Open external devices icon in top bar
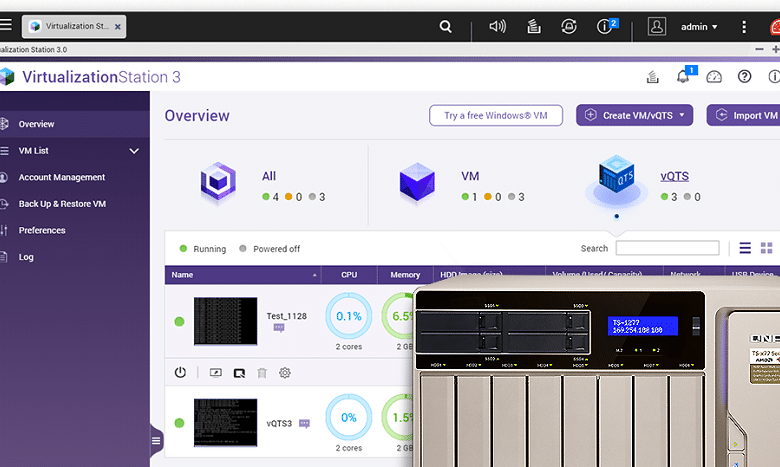The width and height of the screenshot is (780, 467). click(x=569, y=26)
